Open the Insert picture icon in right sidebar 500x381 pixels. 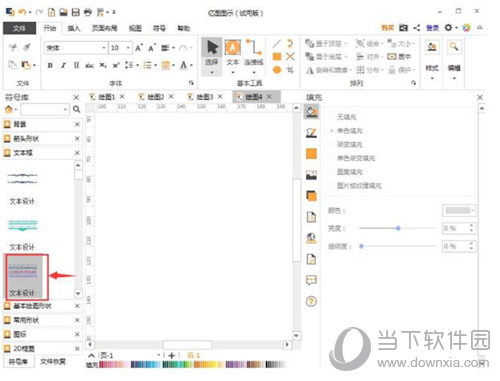(311, 175)
